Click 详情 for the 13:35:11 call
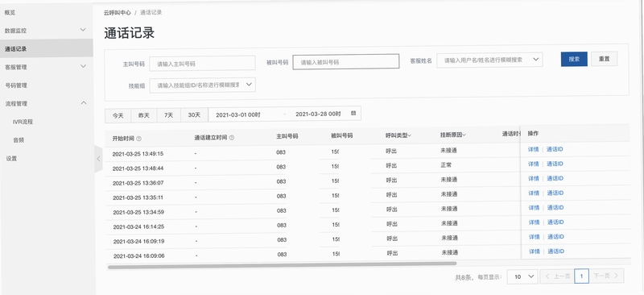Image resolution: width=644 pixels, height=295 pixels. coord(534,193)
